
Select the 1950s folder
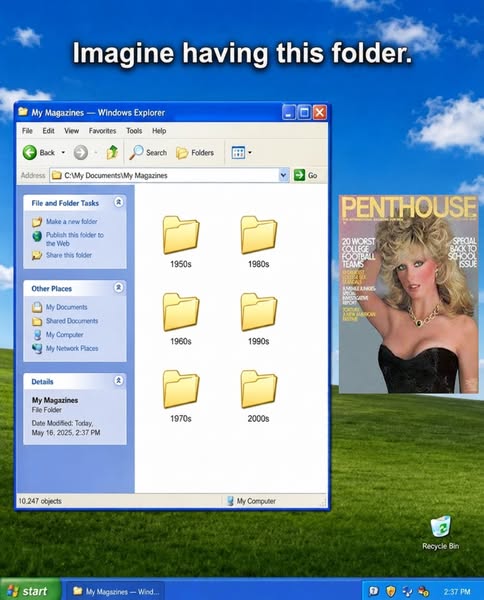coord(181,242)
